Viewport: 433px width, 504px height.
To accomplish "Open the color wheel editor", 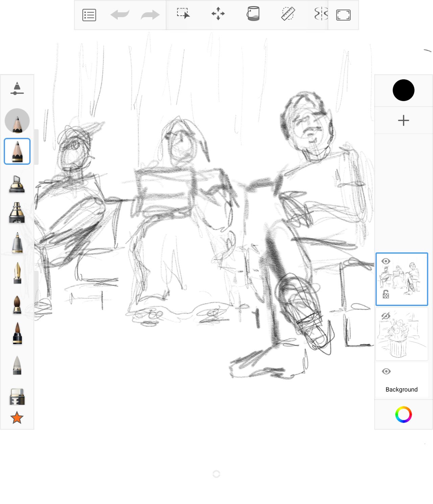I will point(404,414).
